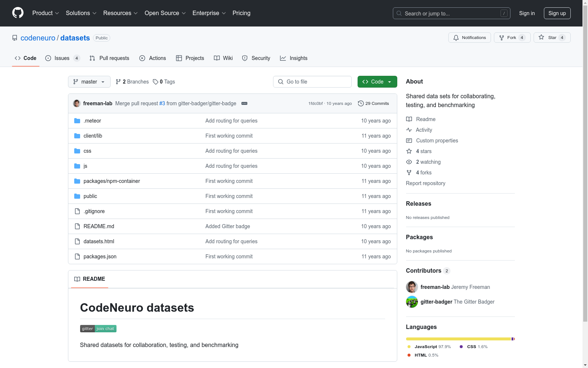This screenshot has height=368, width=588.
Task: View the 4 forks link
Action: pos(419,173)
